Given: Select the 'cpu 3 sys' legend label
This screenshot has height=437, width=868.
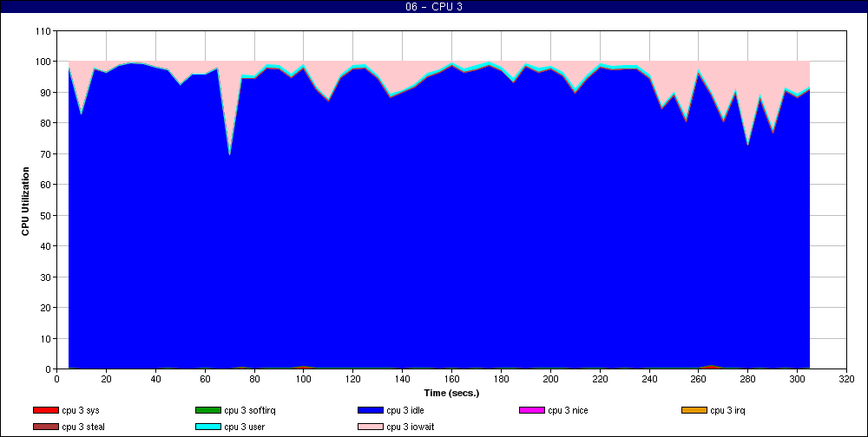Looking at the screenshot, I should 81,410.
